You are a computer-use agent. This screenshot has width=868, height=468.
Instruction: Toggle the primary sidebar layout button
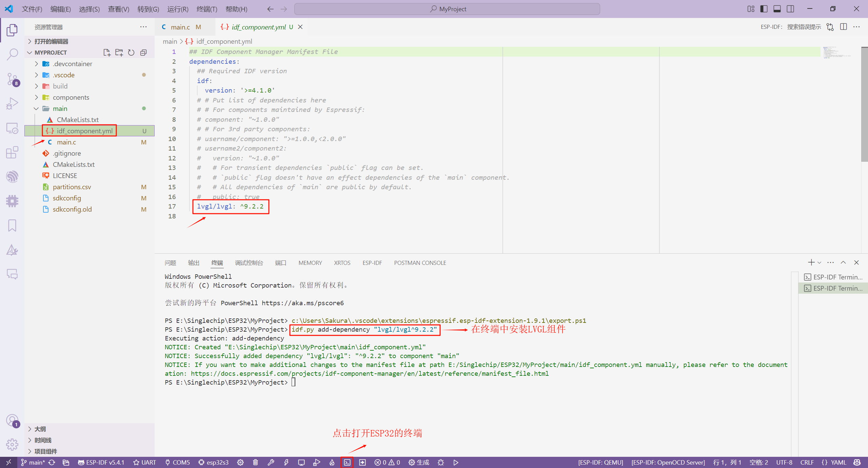tap(764, 9)
